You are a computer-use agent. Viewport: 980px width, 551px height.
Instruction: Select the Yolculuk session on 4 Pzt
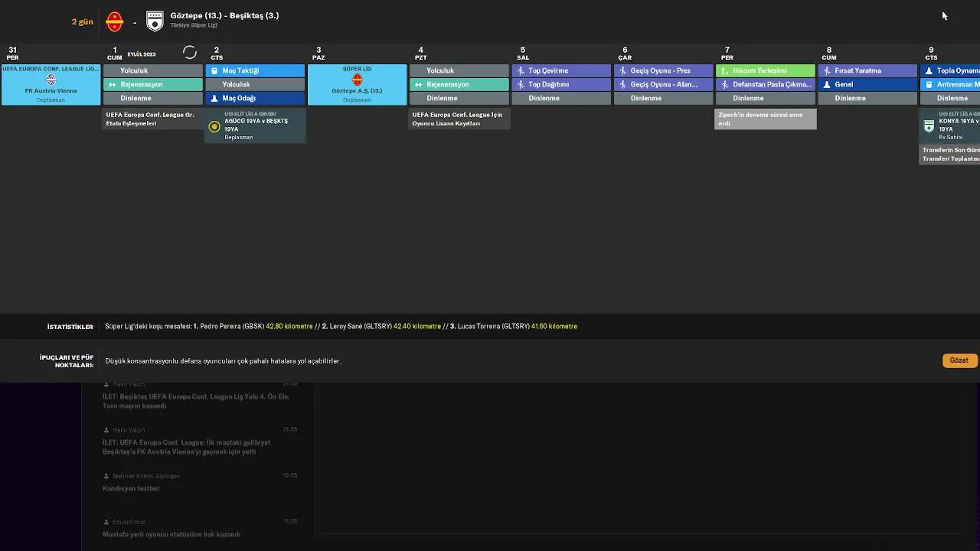459,70
